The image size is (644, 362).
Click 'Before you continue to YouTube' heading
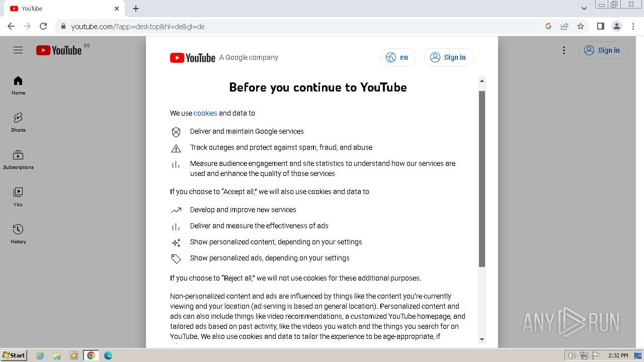[x=318, y=87]
